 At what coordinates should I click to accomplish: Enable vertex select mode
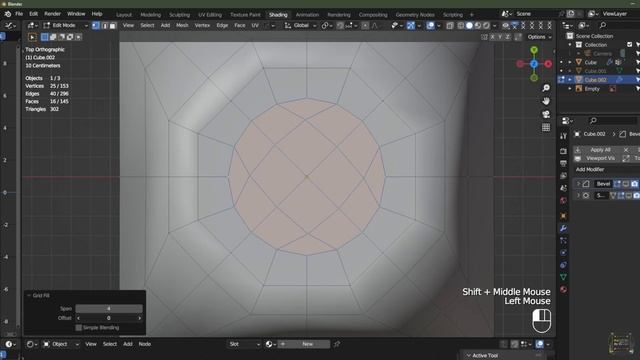tap(96, 25)
